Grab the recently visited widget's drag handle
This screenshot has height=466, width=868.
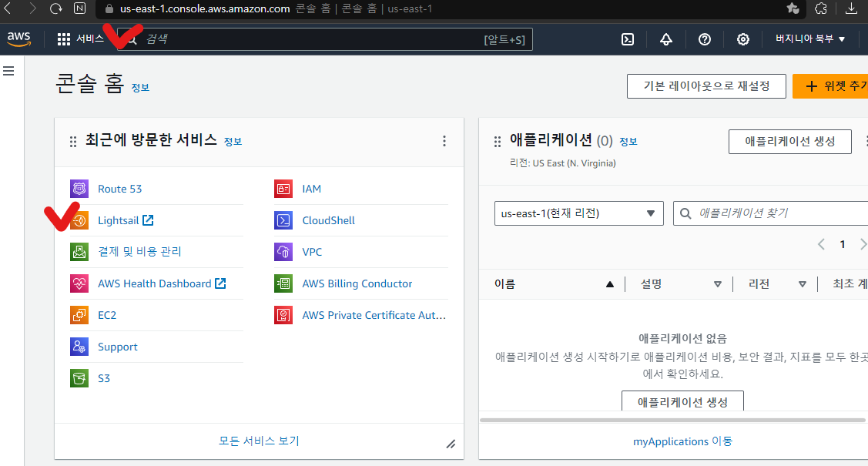tap(73, 142)
